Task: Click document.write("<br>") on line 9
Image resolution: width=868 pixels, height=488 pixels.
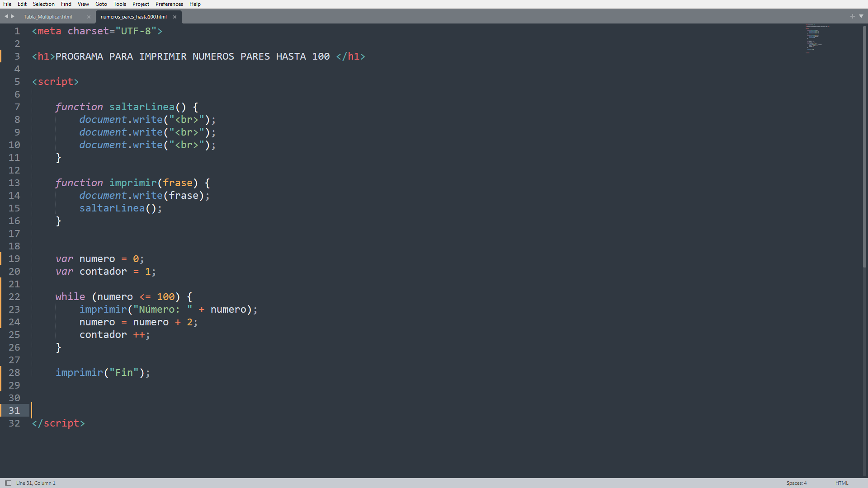Action: (148, 132)
